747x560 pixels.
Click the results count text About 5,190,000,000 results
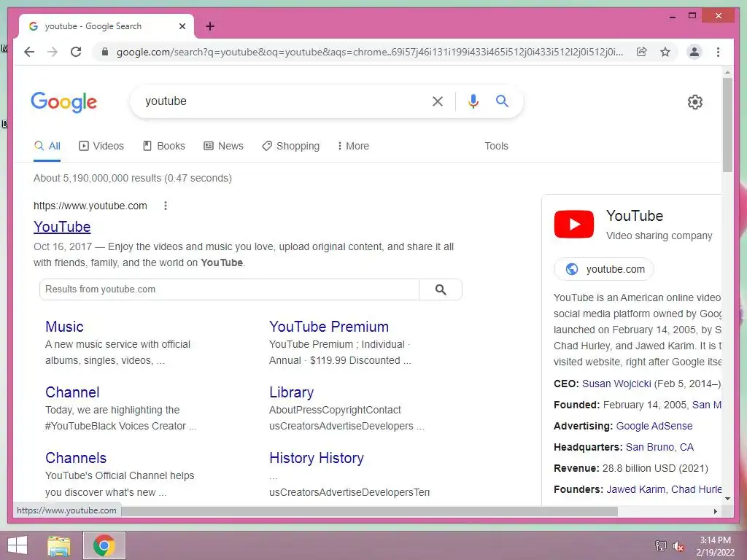pyautogui.click(x=133, y=178)
